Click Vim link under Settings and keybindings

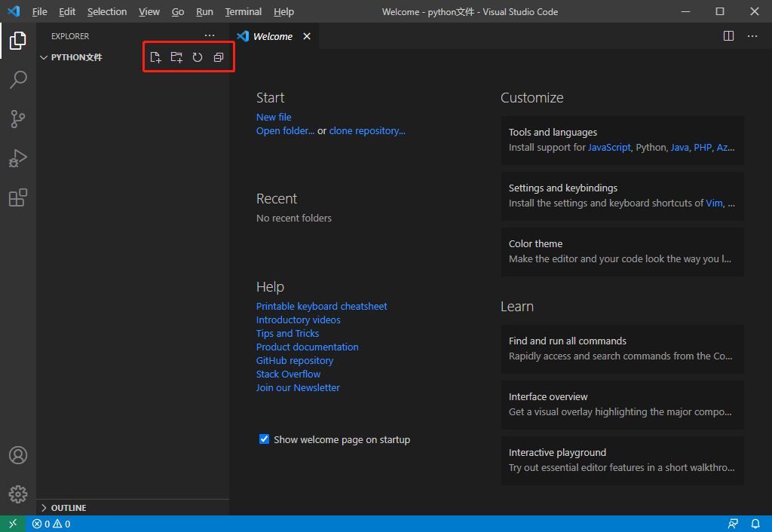[714, 203]
